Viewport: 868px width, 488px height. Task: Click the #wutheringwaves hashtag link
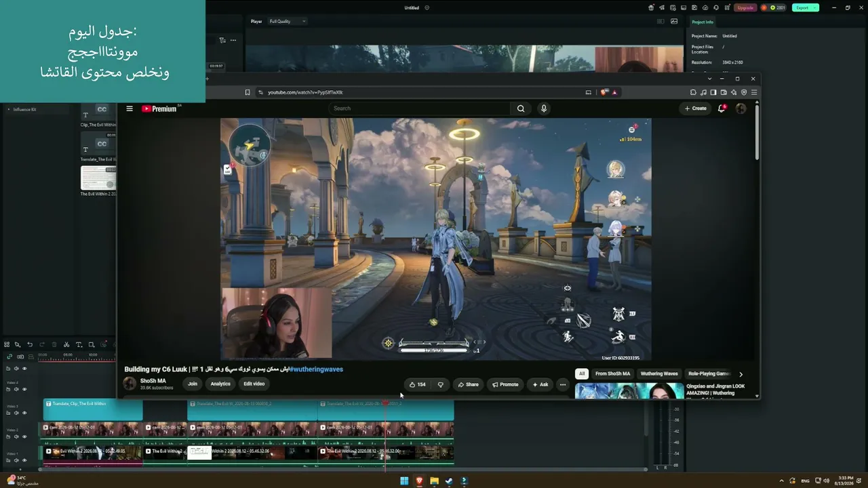[x=316, y=369]
